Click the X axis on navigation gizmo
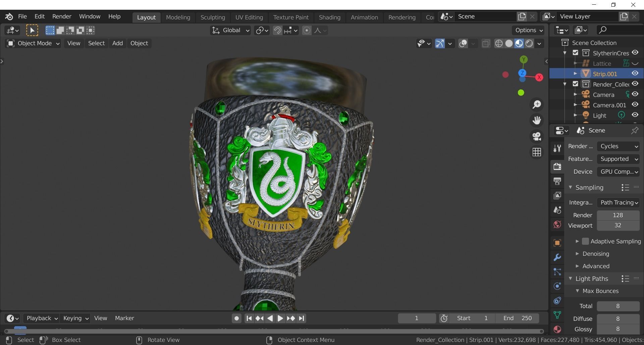Image resolution: width=644 pixels, height=345 pixels. pos(539,77)
